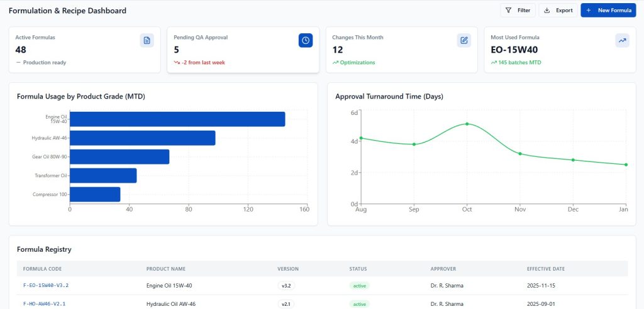Click the trend icon on Most Used Formula
The image size is (644, 309).
pyautogui.click(x=622, y=41)
